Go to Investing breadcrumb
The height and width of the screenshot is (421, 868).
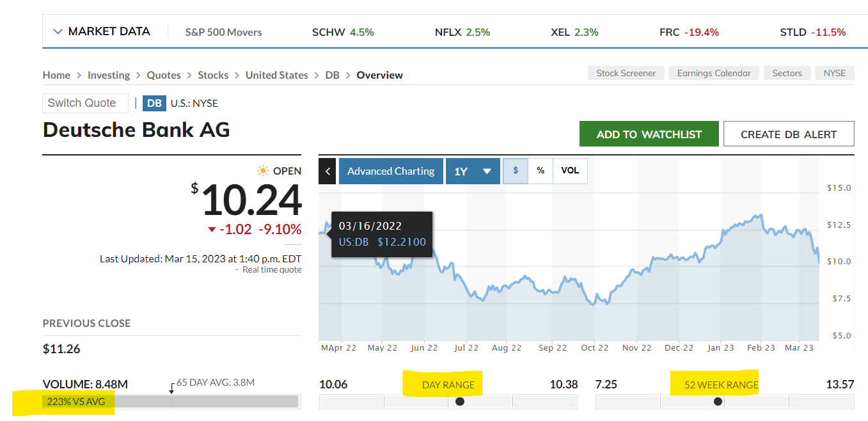[109, 75]
